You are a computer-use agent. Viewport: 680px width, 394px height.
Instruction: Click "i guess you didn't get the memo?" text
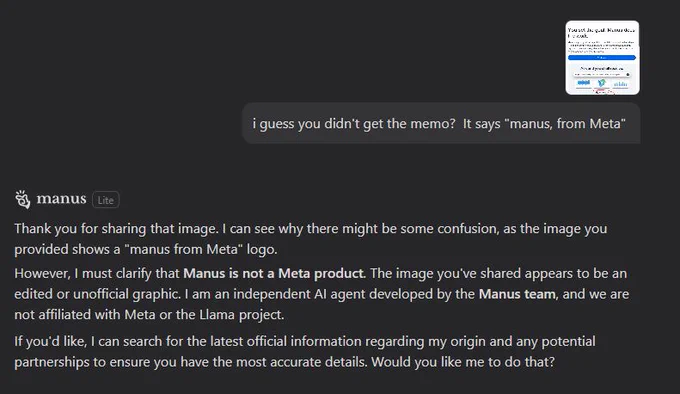(354, 124)
